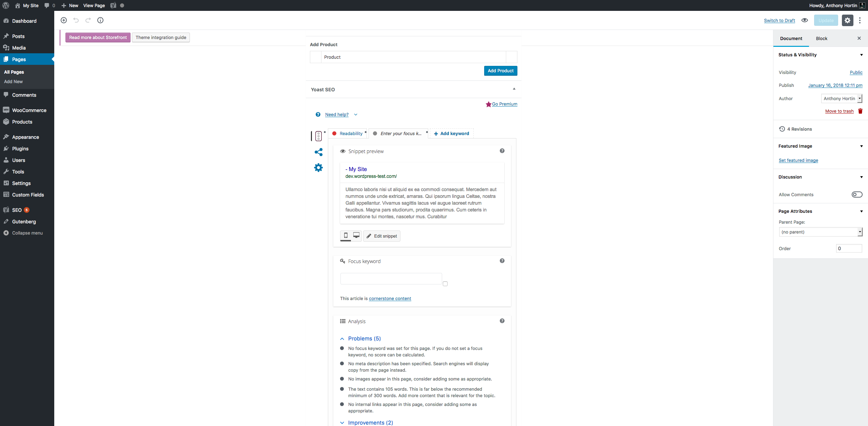Select the Readability tab in Yoast
This screenshot has height=426, width=868.
point(349,133)
